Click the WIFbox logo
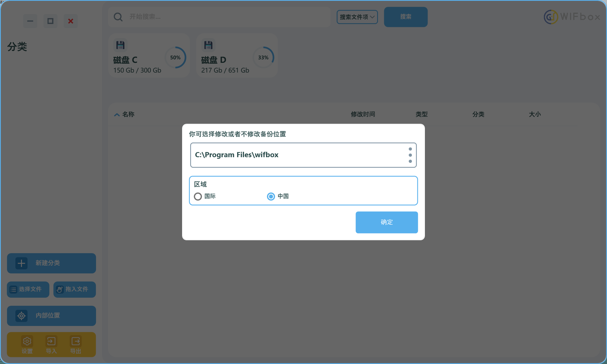Viewport: 607px width, 364px height. point(572,17)
